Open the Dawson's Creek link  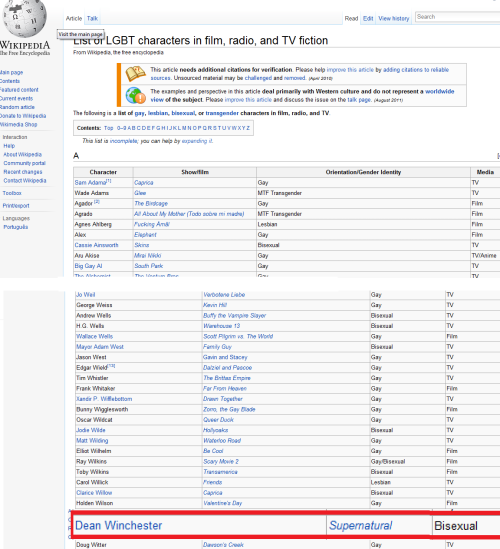(x=223, y=545)
